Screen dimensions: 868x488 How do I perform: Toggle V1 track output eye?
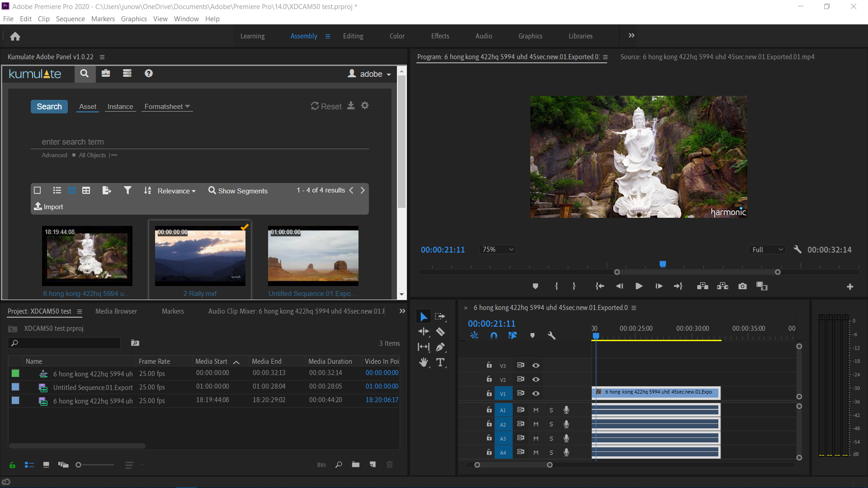pyautogui.click(x=536, y=394)
